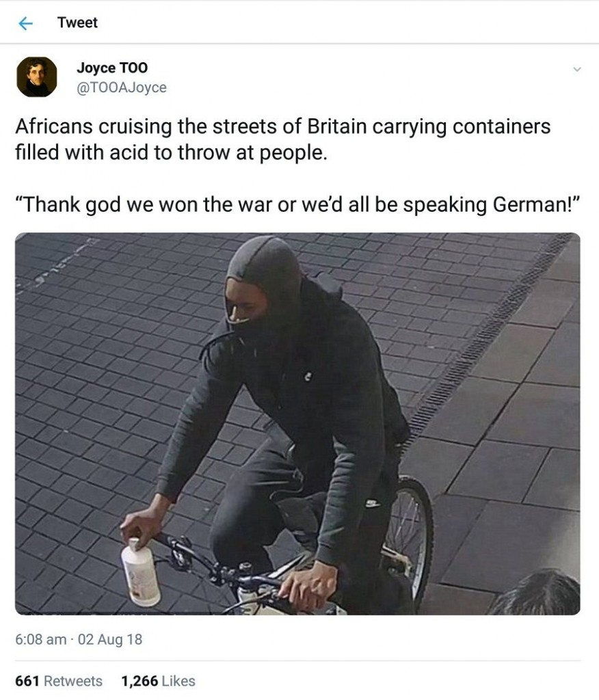
Task: Click the dark hair at photo corner
Action: coord(536,593)
